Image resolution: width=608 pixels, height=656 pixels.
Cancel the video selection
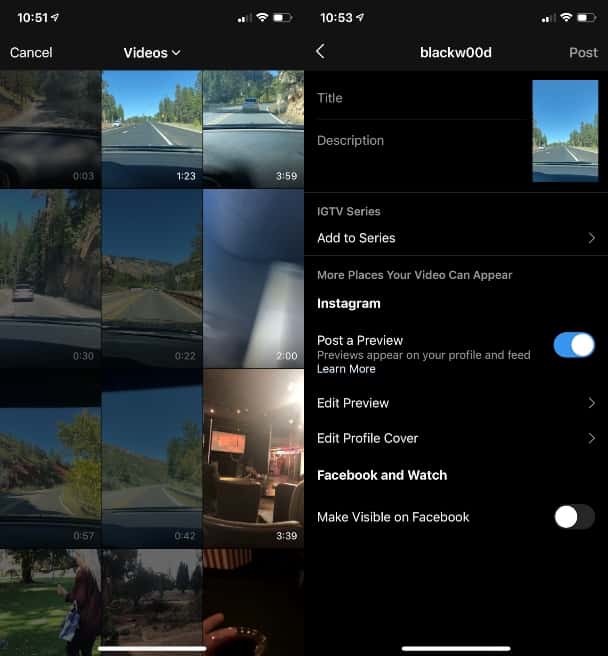tap(31, 52)
